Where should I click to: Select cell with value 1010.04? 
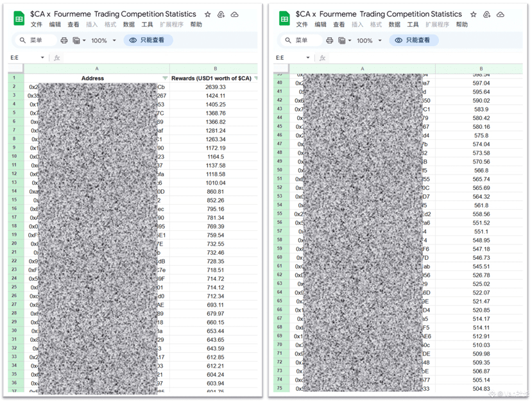pos(215,183)
